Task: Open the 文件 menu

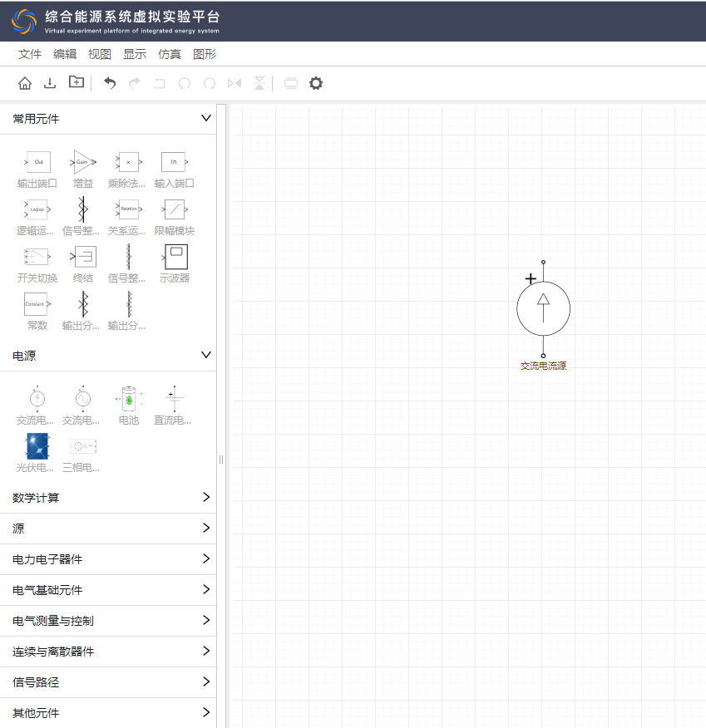Action: pyautogui.click(x=30, y=54)
